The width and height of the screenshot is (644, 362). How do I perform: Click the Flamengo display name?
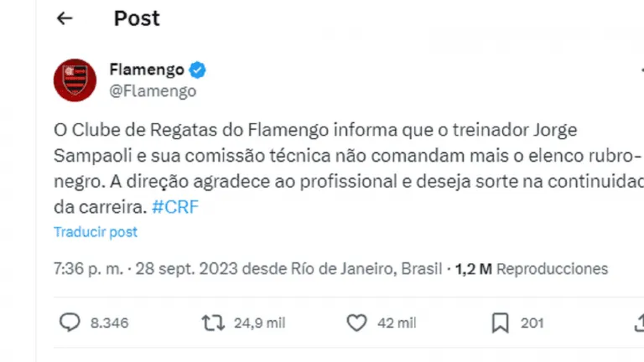tap(147, 70)
